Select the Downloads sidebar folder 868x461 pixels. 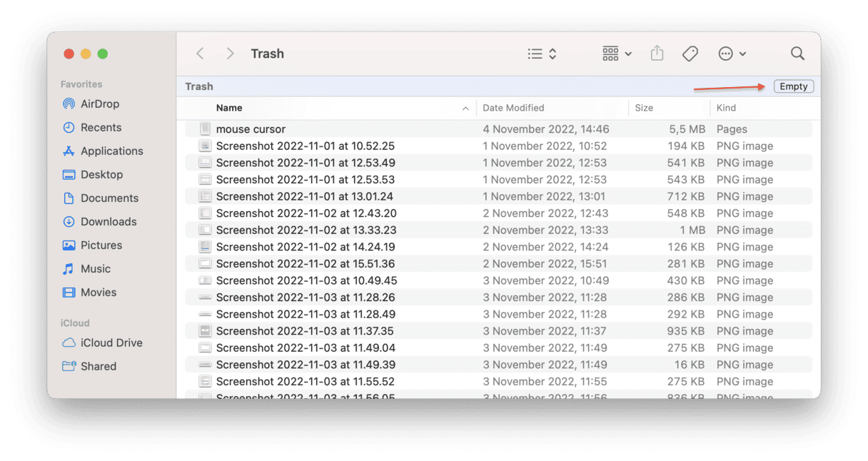pyautogui.click(x=108, y=221)
